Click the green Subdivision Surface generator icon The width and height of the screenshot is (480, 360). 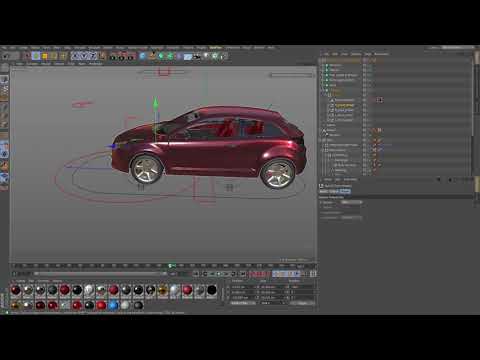(x=161, y=56)
